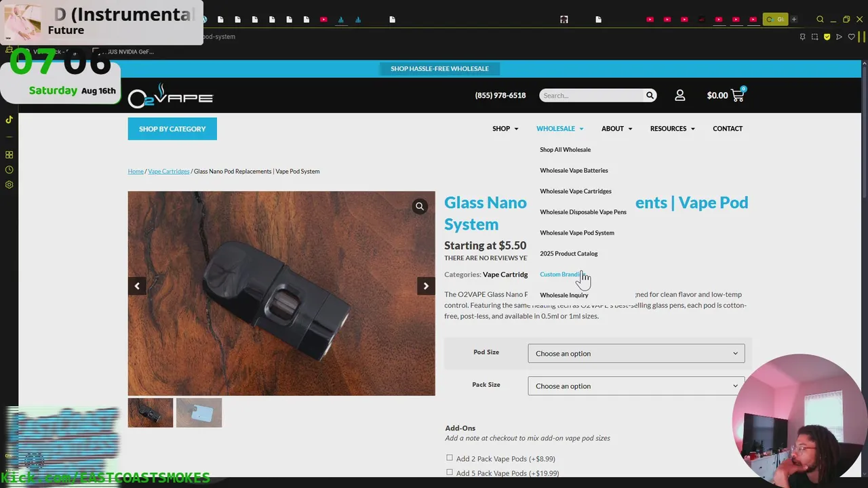The width and height of the screenshot is (868, 488).
Task: Select Custom Branding menu entry
Action: (x=561, y=274)
